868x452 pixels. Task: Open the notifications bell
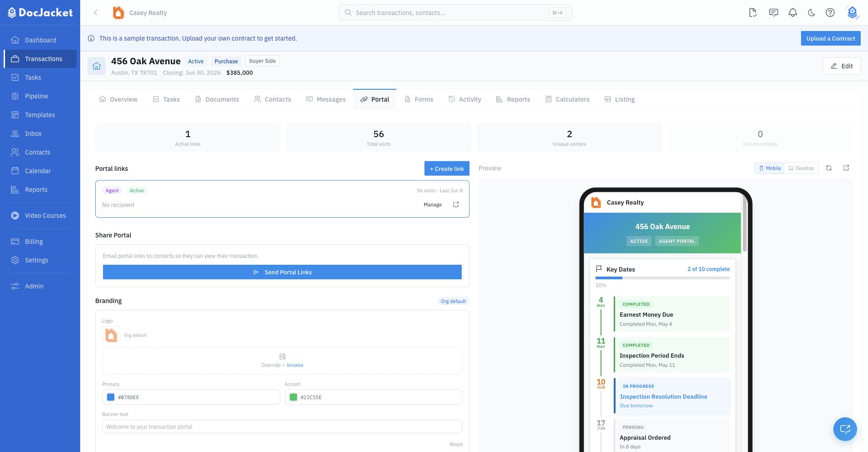pyautogui.click(x=793, y=13)
